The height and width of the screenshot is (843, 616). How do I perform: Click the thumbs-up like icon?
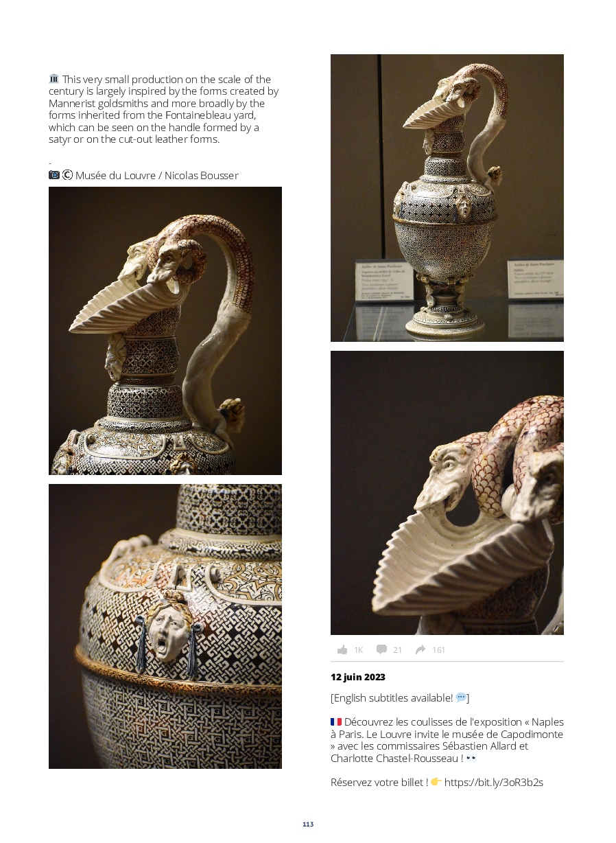click(342, 649)
